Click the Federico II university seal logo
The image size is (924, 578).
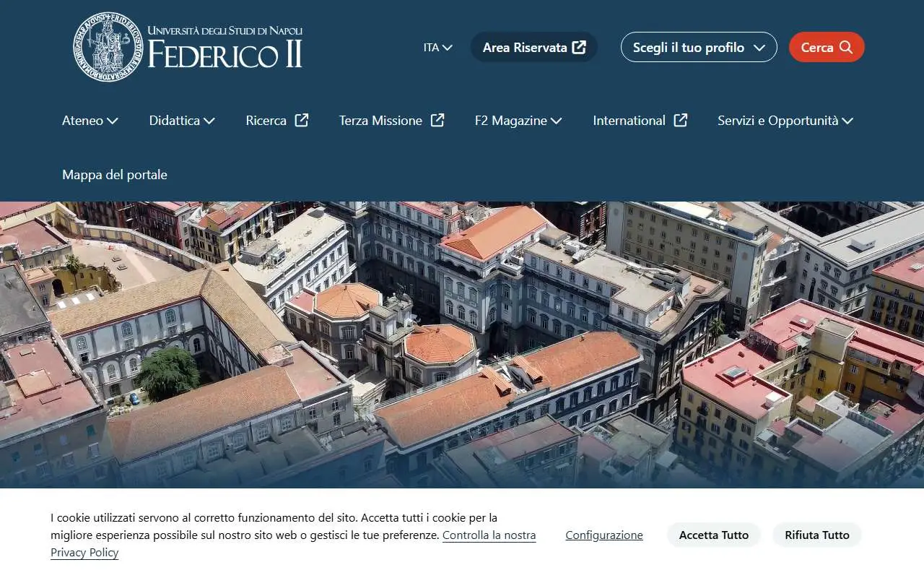pyautogui.click(x=109, y=47)
